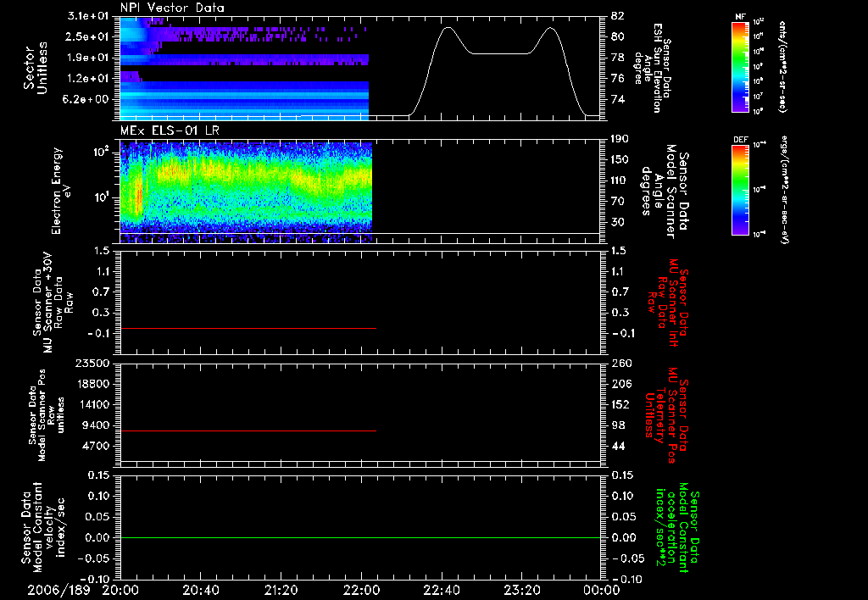Click the 3.1e+01 sector tick value
The width and height of the screenshot is (868, 600).
[x=87, y=16]
